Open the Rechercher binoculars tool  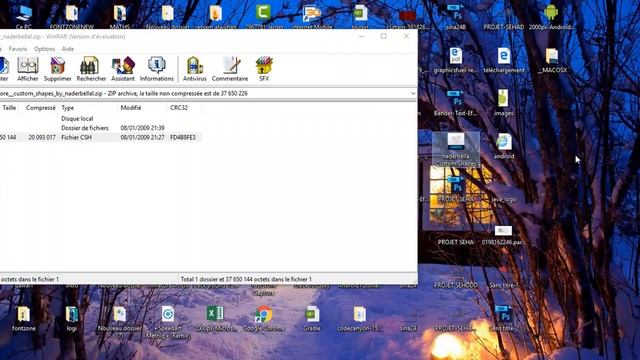point(91,69)
